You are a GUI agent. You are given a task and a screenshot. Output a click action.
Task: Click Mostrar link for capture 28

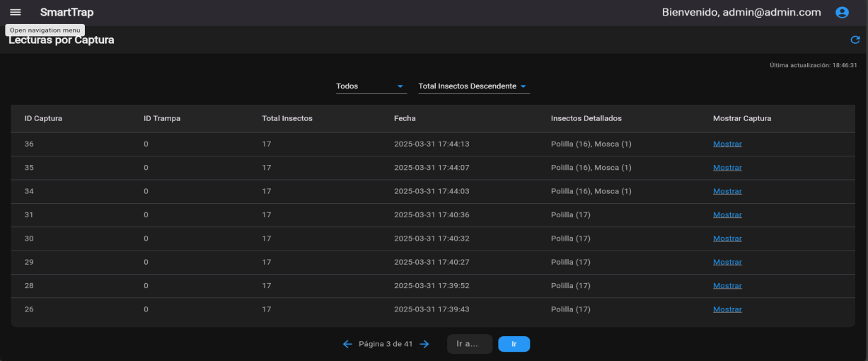click(x=727, y=286)
